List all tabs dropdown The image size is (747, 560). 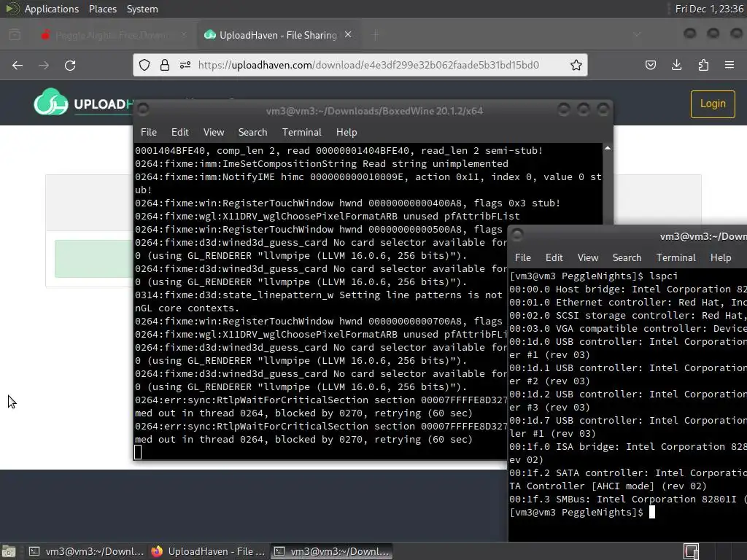tap(637, 35)
